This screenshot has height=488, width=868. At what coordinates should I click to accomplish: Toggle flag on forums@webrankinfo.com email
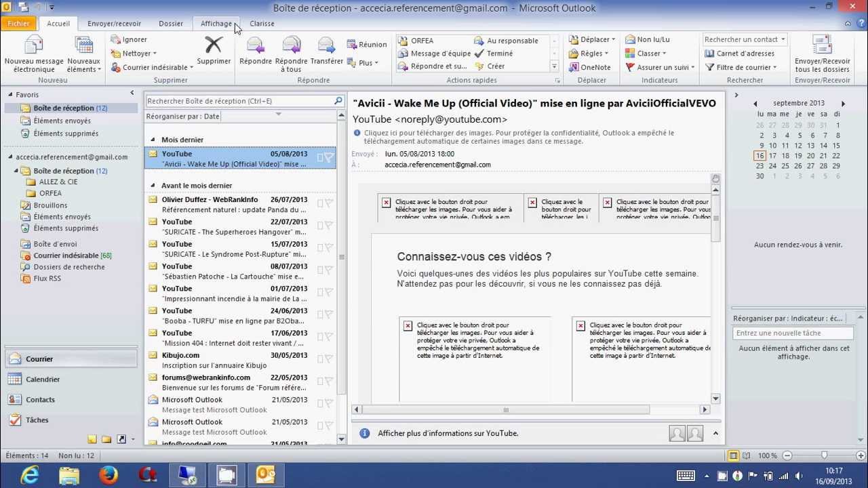328,382
